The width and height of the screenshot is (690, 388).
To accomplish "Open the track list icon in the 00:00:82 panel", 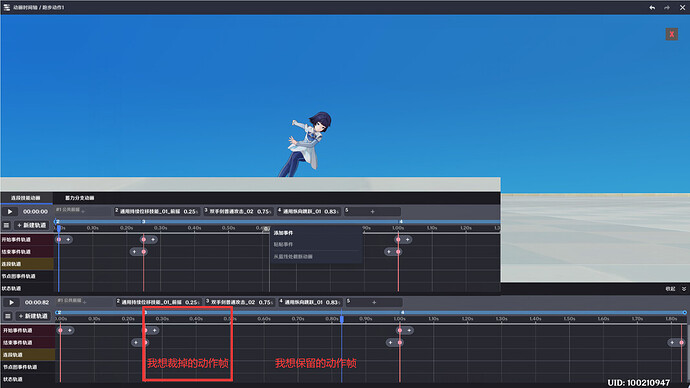I will tap(7, 316).
